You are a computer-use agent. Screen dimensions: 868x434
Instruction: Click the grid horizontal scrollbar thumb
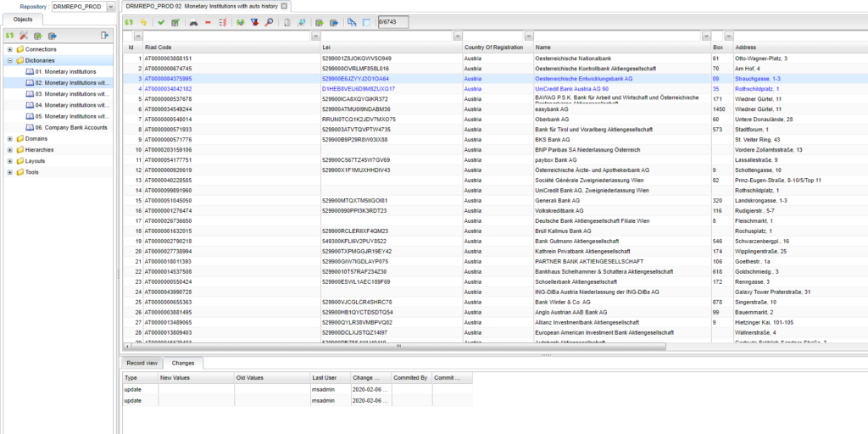click(398, 347)
